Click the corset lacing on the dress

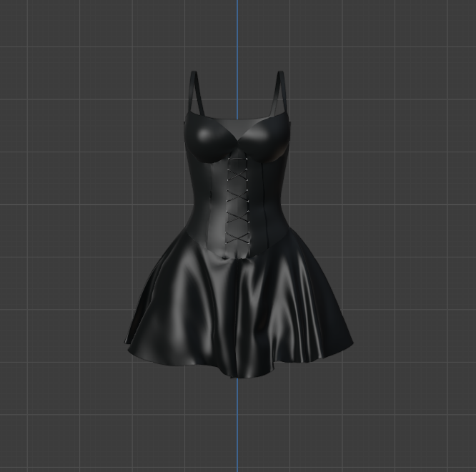coord(238,200)
